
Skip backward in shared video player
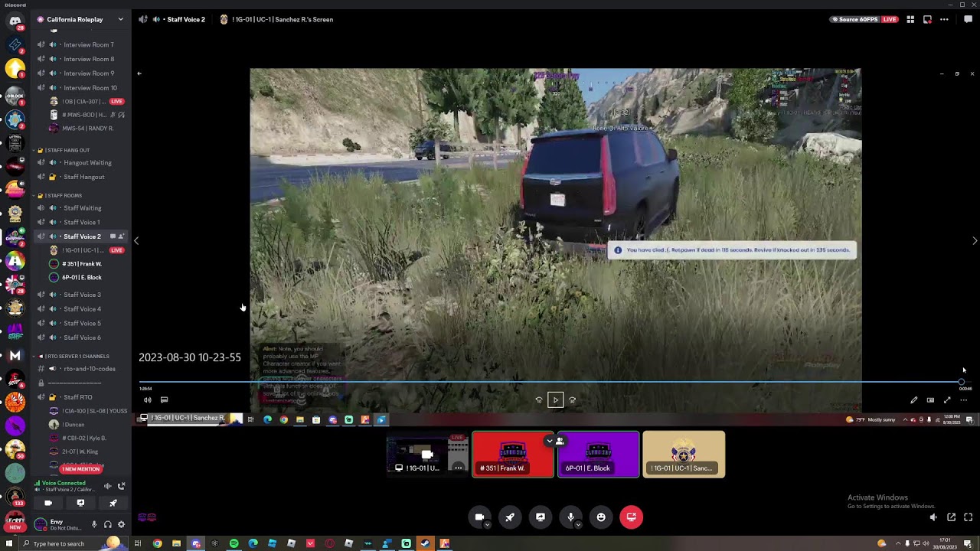[x=539, y=399]
